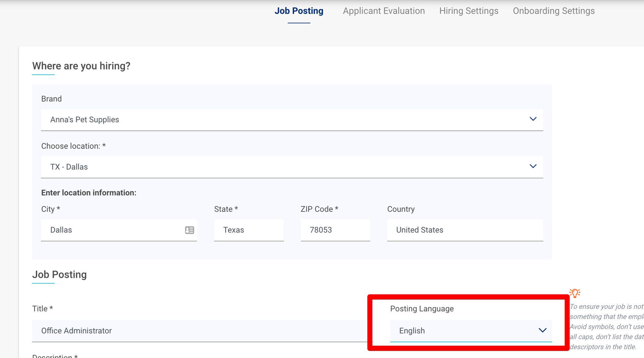
Task: Click the Where are you hiring heading
Action: click(x=81, y=66)
